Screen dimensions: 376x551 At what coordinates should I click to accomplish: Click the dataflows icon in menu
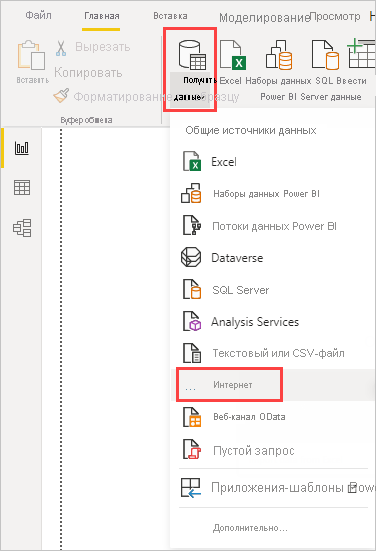192,225
